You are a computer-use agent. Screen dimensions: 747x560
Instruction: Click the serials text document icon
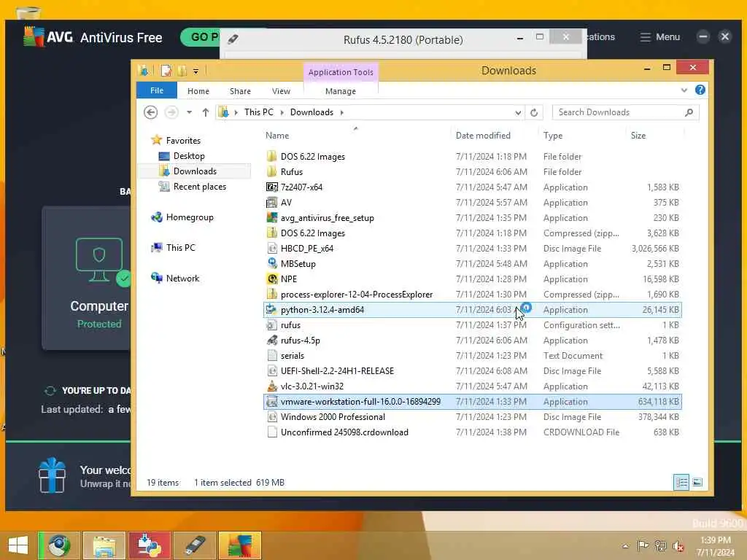(271, 356)
